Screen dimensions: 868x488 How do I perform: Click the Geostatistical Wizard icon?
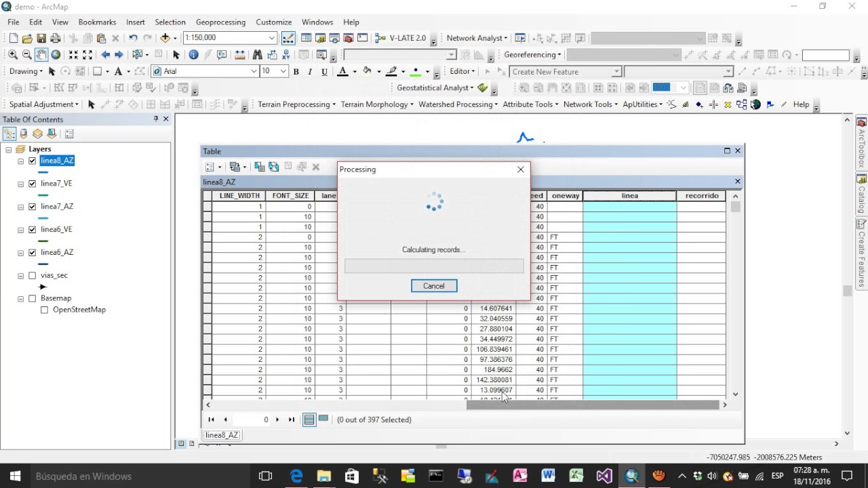[483, 87]
